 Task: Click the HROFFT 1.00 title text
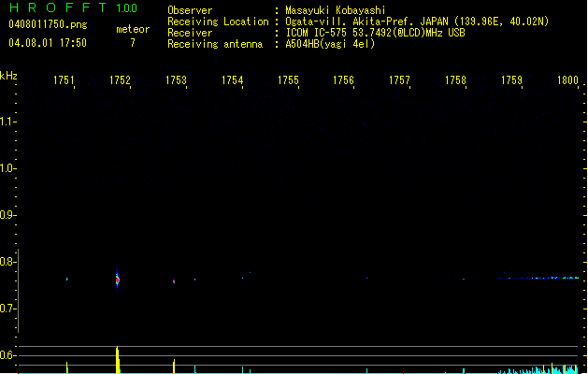tap(73, 7)
